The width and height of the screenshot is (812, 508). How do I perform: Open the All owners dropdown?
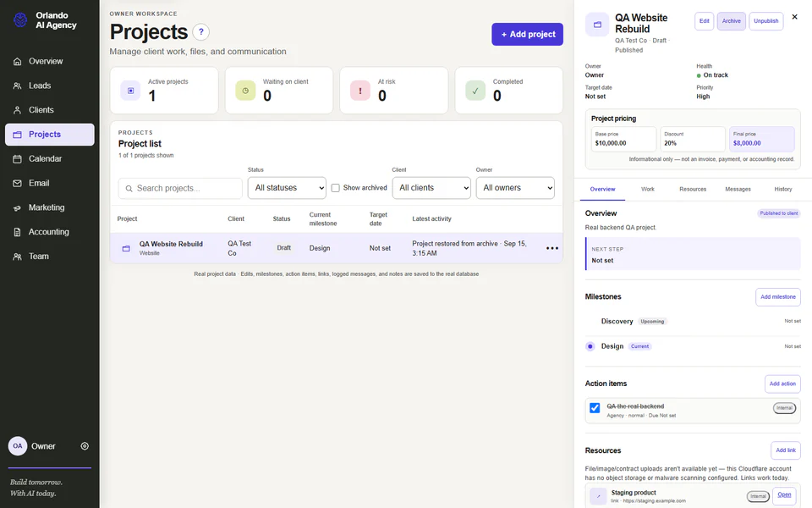click(x=515, y=188)
